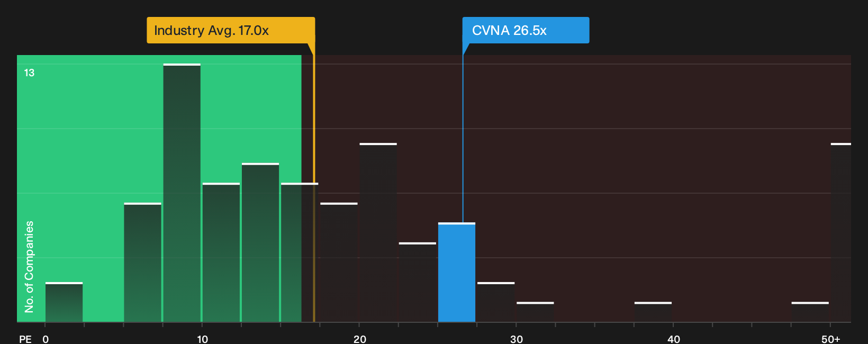Click the small bar just before 50+
The height and width of the screenshot is (344, 868).
tap(810, 312)
